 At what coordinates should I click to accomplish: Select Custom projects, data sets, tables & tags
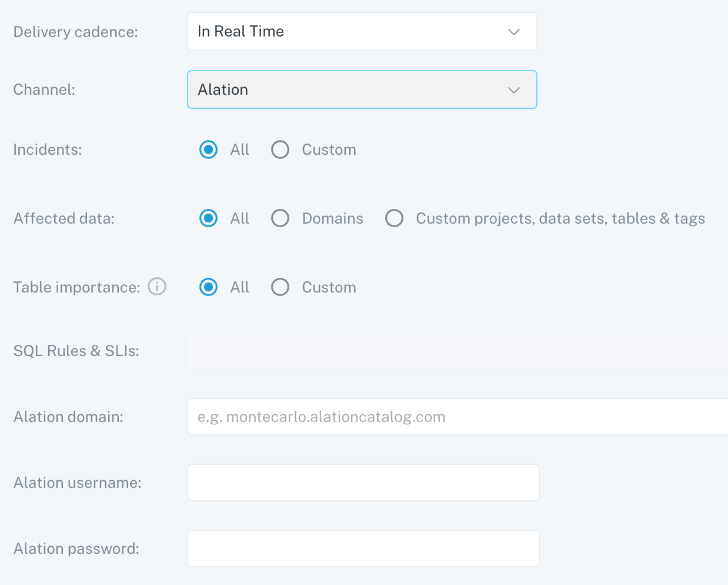(395, 218)
